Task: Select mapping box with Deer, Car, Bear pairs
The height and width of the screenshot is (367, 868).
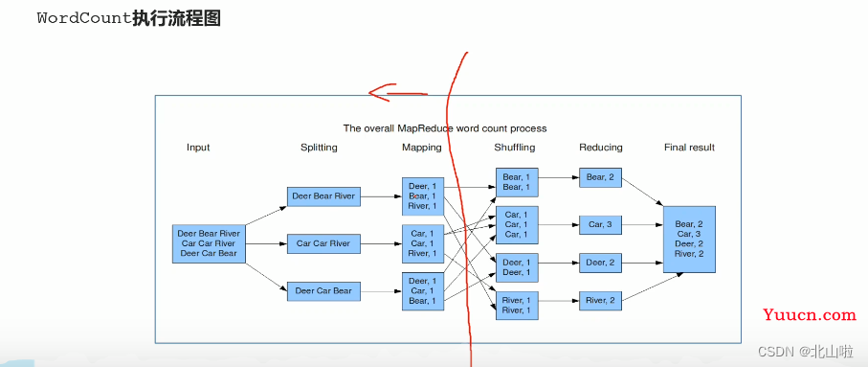Action: pos(422,291)
